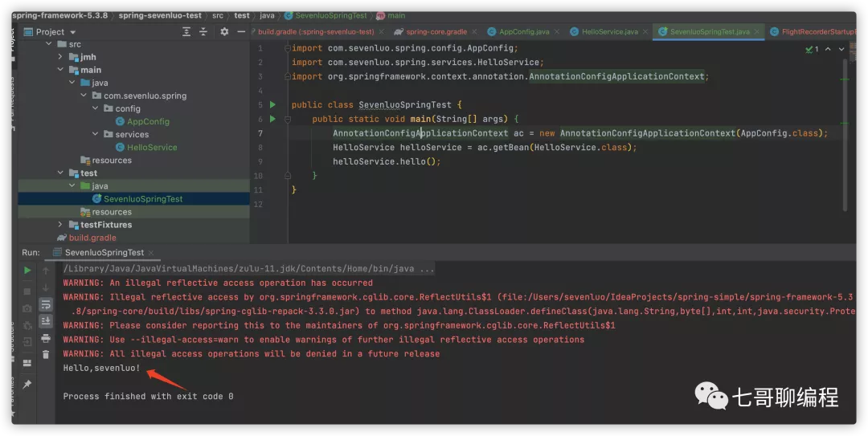Toggle soft-wrap in Run console

[x=46, y=304]
